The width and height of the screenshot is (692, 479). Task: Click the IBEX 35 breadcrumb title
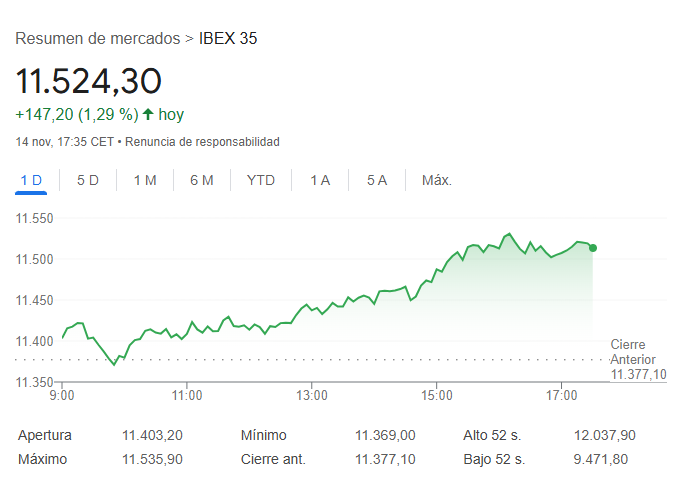[x=228, y=39]
